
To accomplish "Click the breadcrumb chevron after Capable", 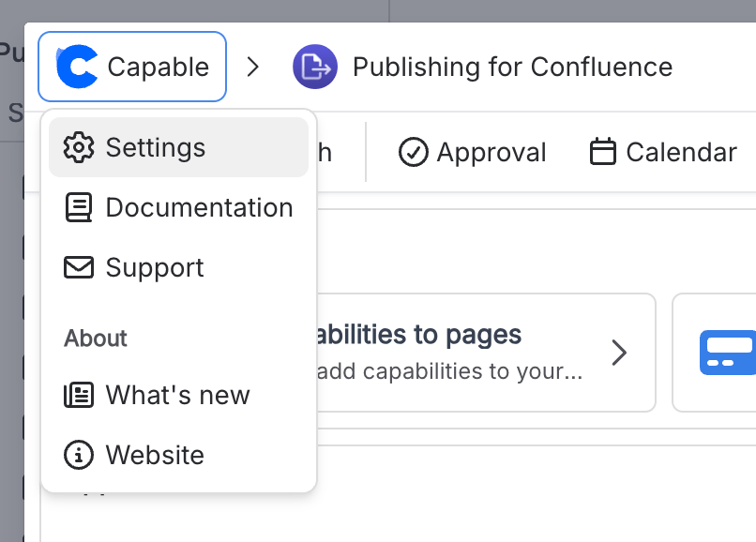I will pyautogui.click(x=252, y=67).
